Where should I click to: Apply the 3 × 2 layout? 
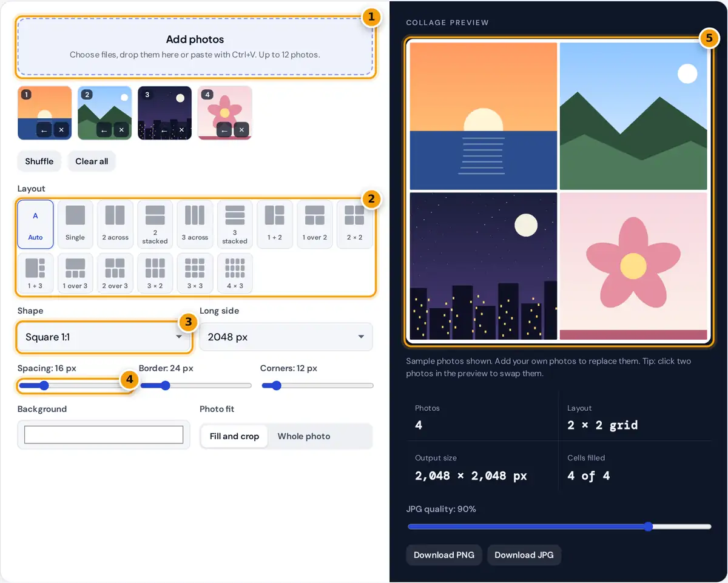click(x=155, y=274)
